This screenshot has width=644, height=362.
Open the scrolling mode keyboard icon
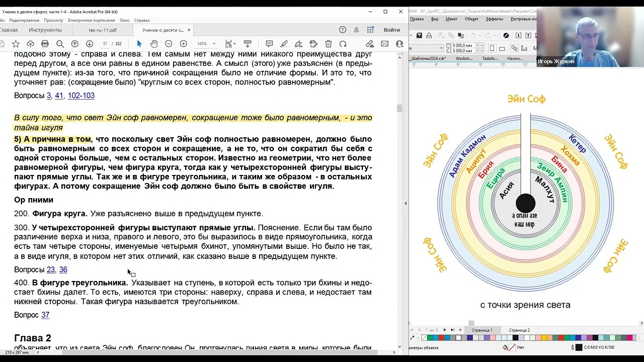(x=248, y=44)
